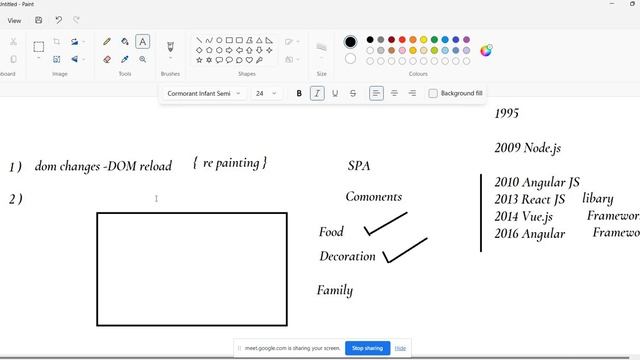Select the Pencil tool
The image size is (640, 360).
click(107, 42)
